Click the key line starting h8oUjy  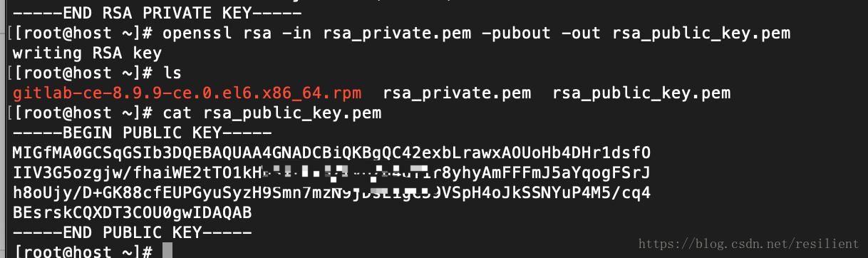[x=331, y=192]
